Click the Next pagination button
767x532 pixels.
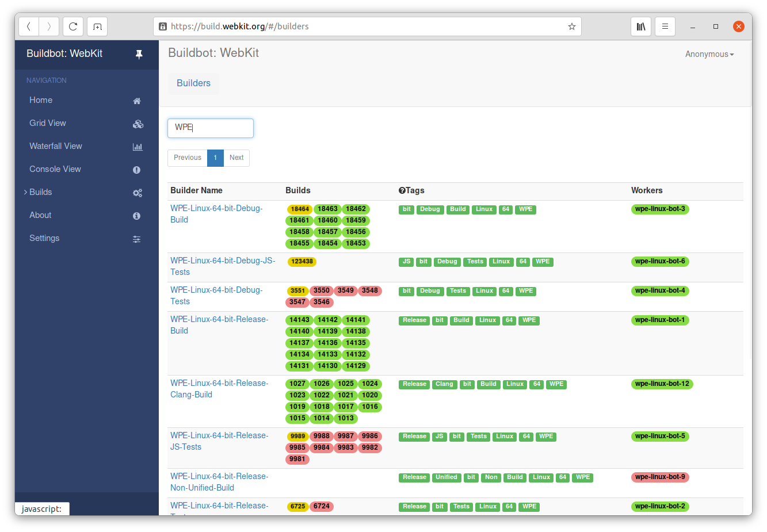[236, 158]
